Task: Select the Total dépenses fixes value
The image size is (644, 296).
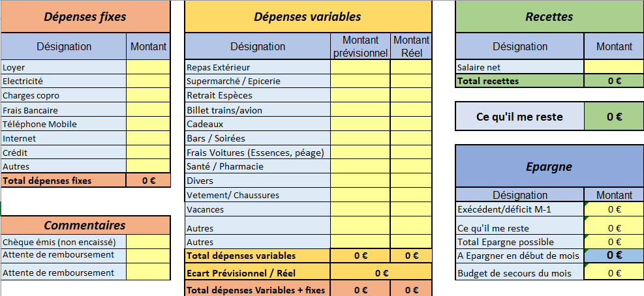Action: click(x=148, y=180)
